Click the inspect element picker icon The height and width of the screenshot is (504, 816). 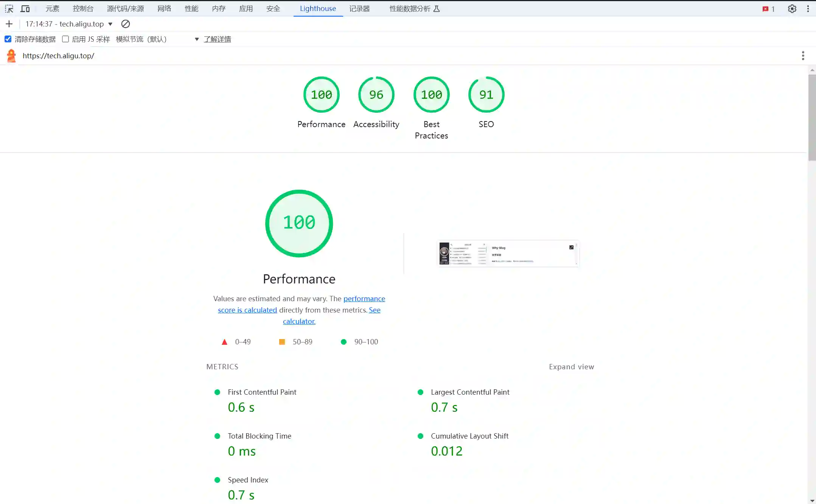pos(9,9)
